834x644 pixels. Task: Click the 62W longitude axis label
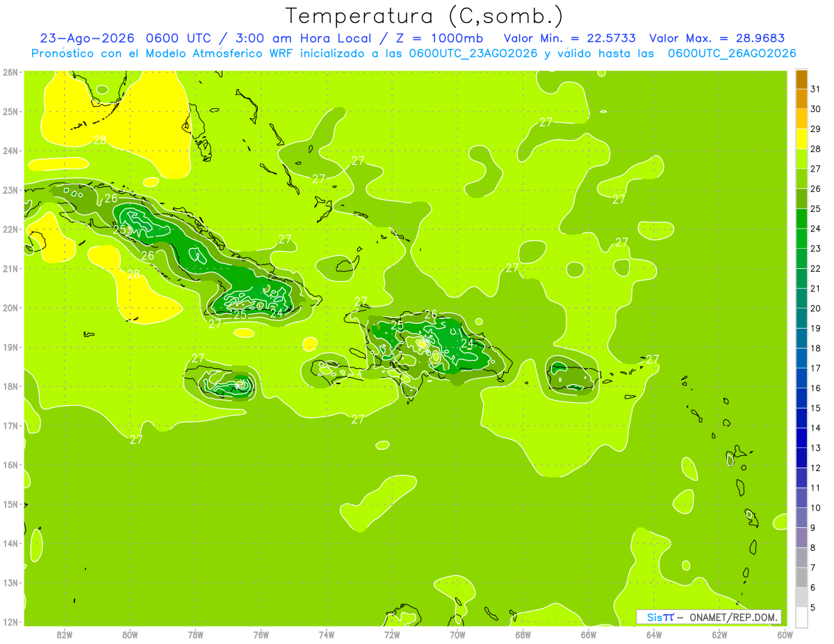(x=719, y=634)
